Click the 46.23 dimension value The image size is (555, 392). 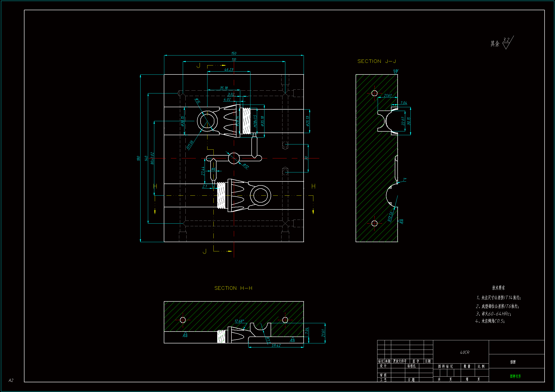click(x=229, y=70)
